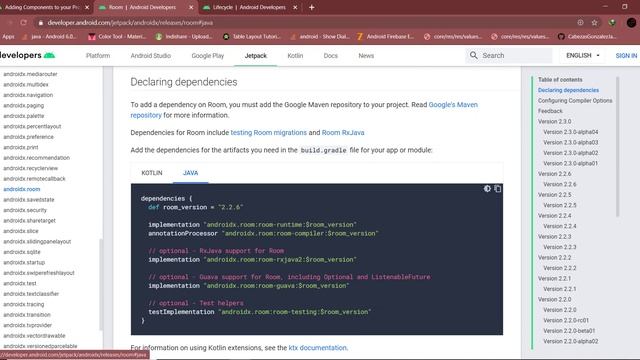640x360 pixels.
Task: Click the search magnifier icon
Action: [x=473, y=55]
